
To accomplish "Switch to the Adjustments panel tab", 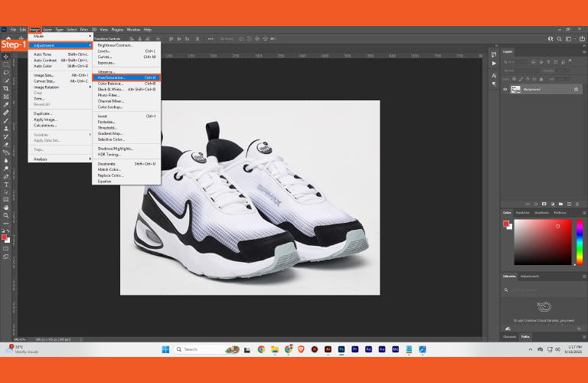I will [x=530, y=276].
